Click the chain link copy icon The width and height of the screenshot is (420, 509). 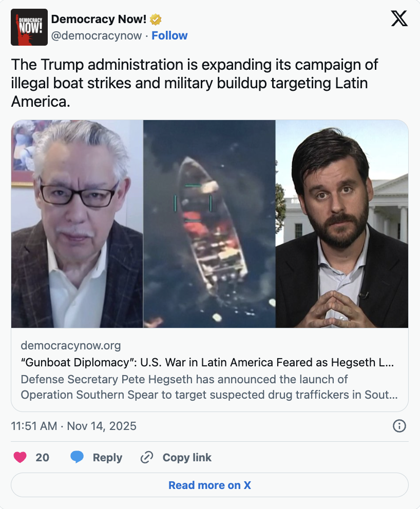pyautogui.click(x=146, y=457)
